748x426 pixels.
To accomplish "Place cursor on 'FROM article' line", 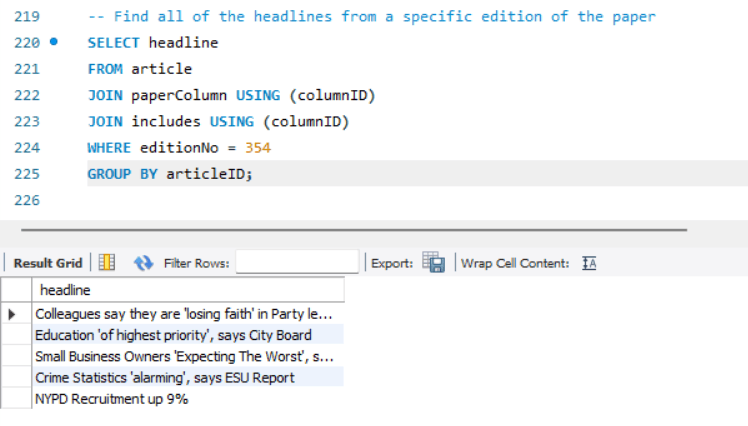I will 140,69.
